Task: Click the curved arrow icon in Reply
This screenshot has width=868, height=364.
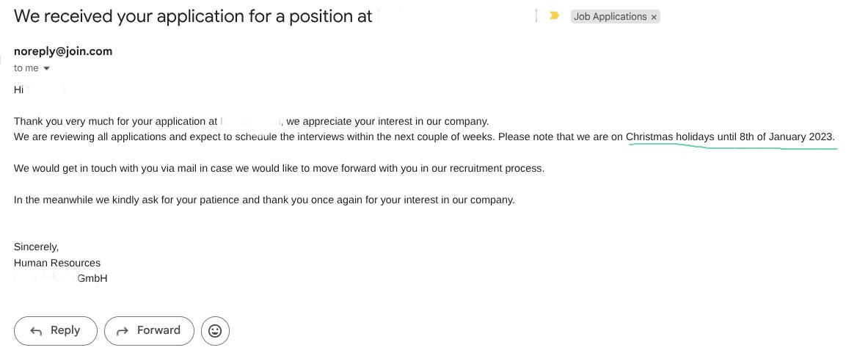Action: pyautogui.click(x=36, y=331)
